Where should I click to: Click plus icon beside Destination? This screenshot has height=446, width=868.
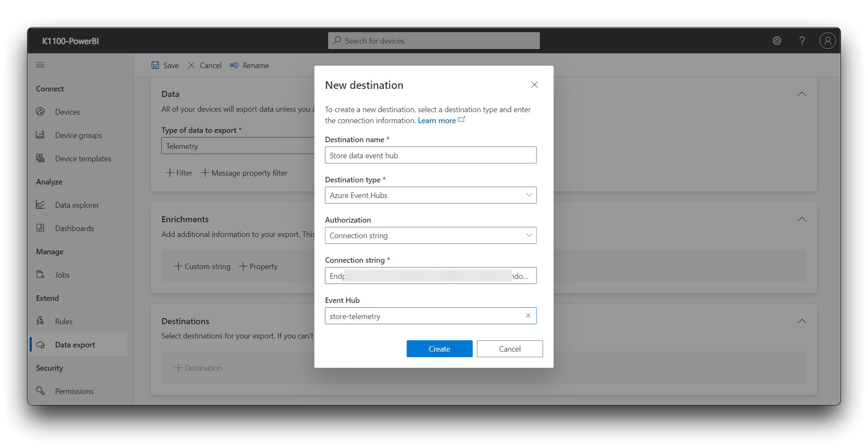coord(178,368)
